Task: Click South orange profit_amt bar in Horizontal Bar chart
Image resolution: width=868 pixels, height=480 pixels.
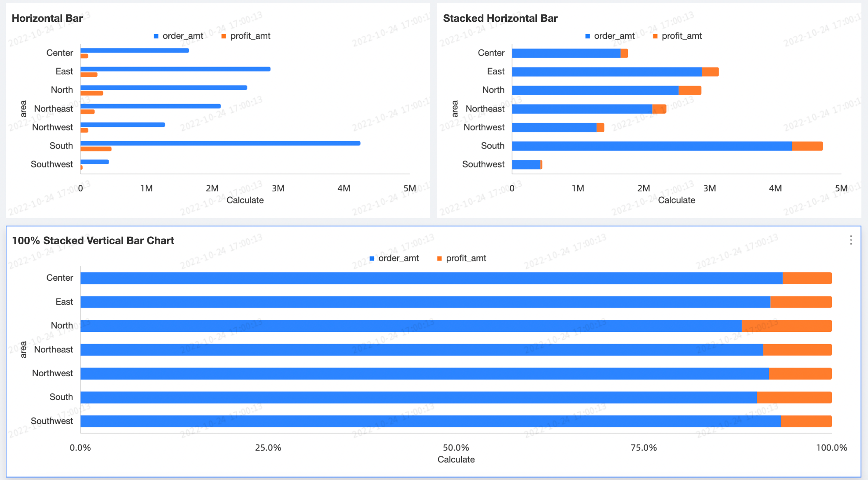Action: click(x=96, y=149)
